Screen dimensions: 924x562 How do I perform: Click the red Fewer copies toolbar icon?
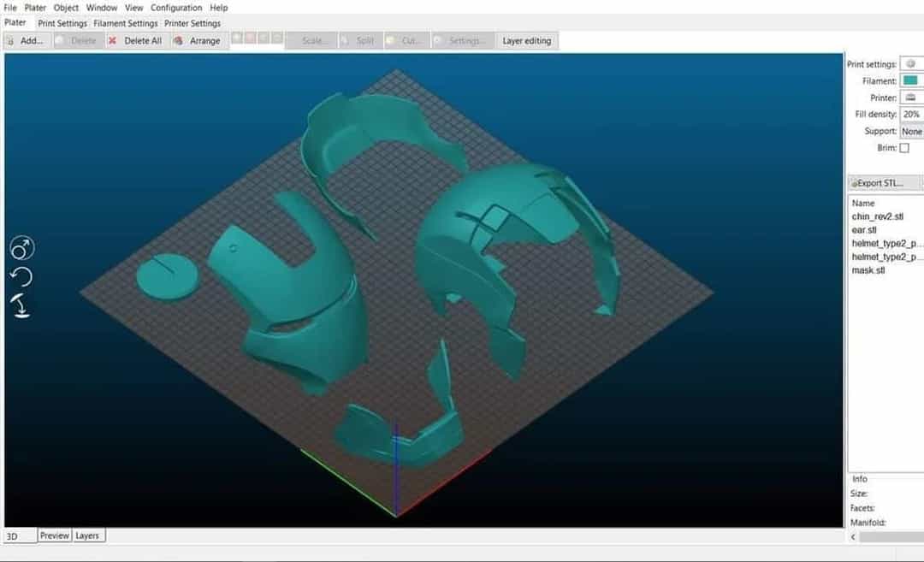(x=251, y=38)
